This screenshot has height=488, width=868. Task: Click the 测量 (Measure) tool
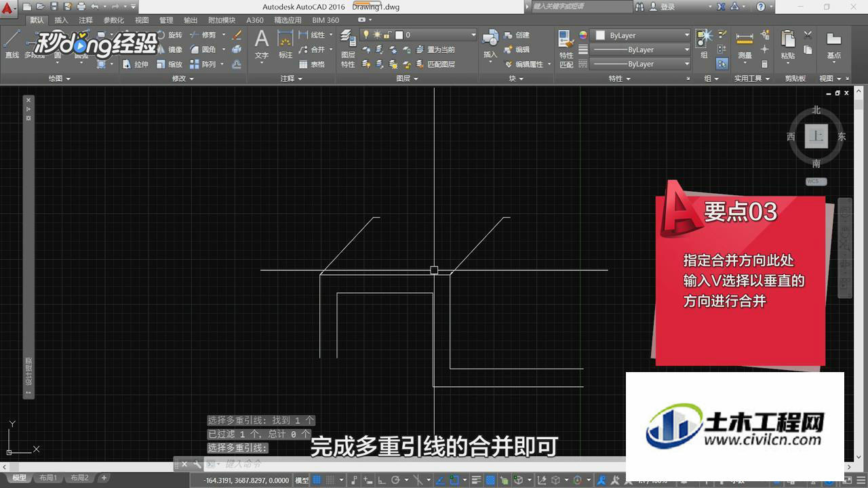pos(745,45)
